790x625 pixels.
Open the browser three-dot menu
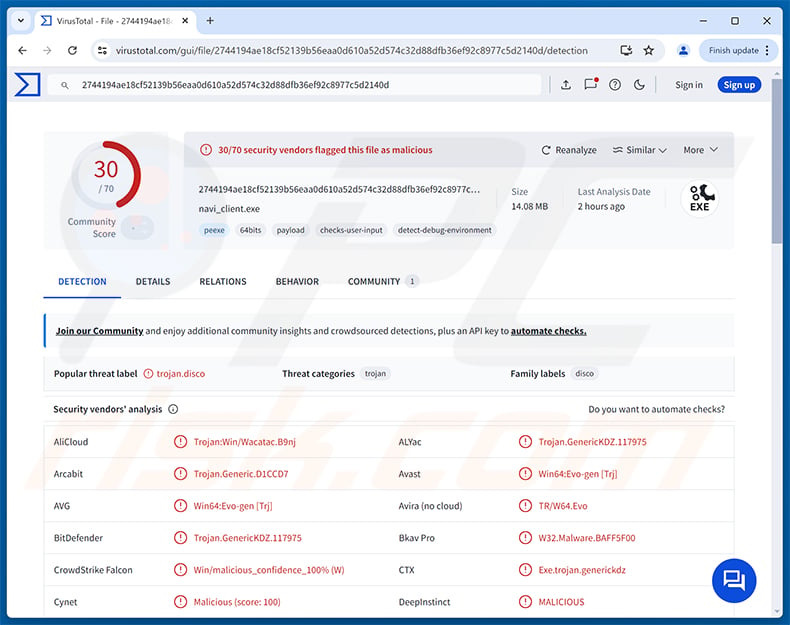767,50
